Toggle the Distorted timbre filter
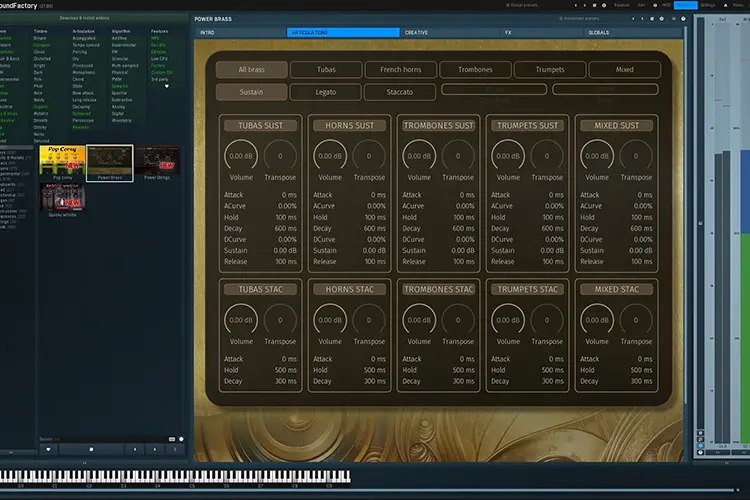Viewport: 750px width, 500px height. pos(42,58)
